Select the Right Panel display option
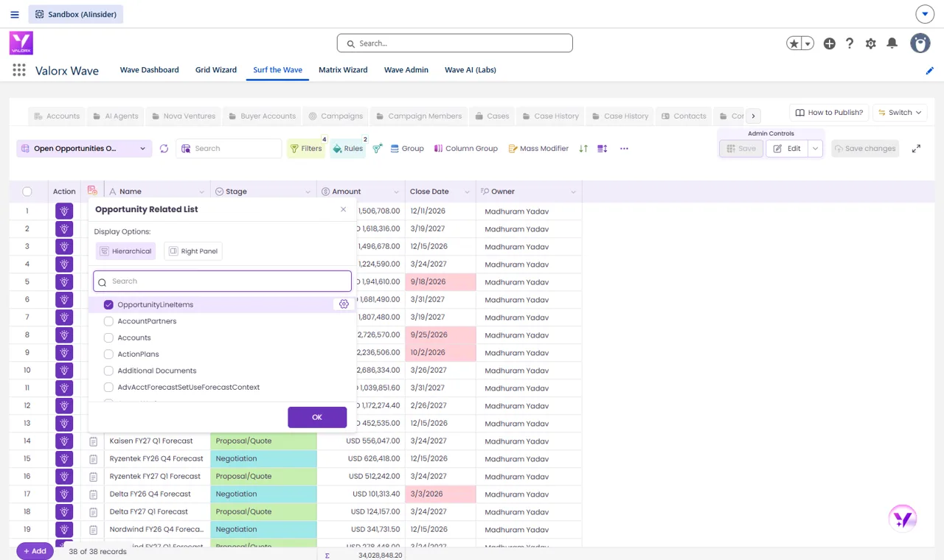Image resolution: width=944 pixels, height=560 pixels. tap(193, 251)
